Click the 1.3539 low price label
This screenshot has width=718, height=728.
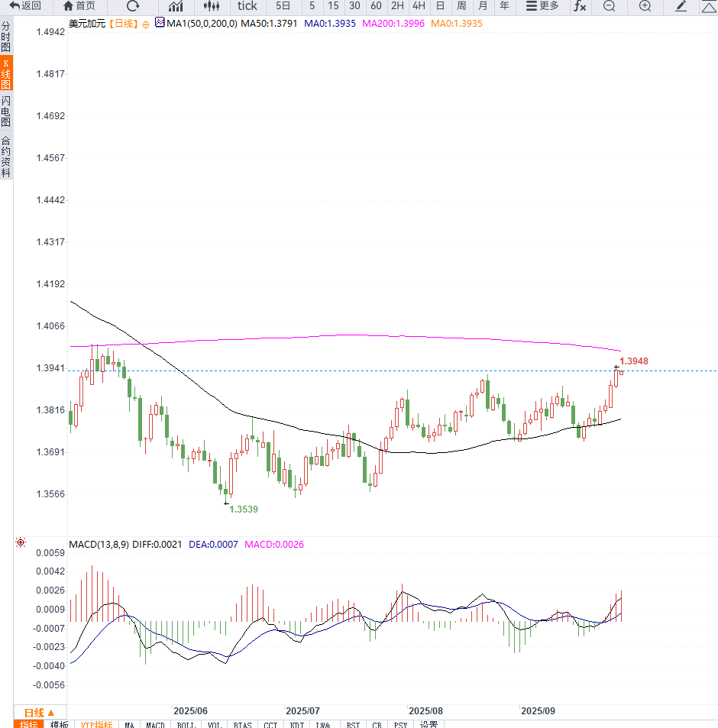pos(244,509)
